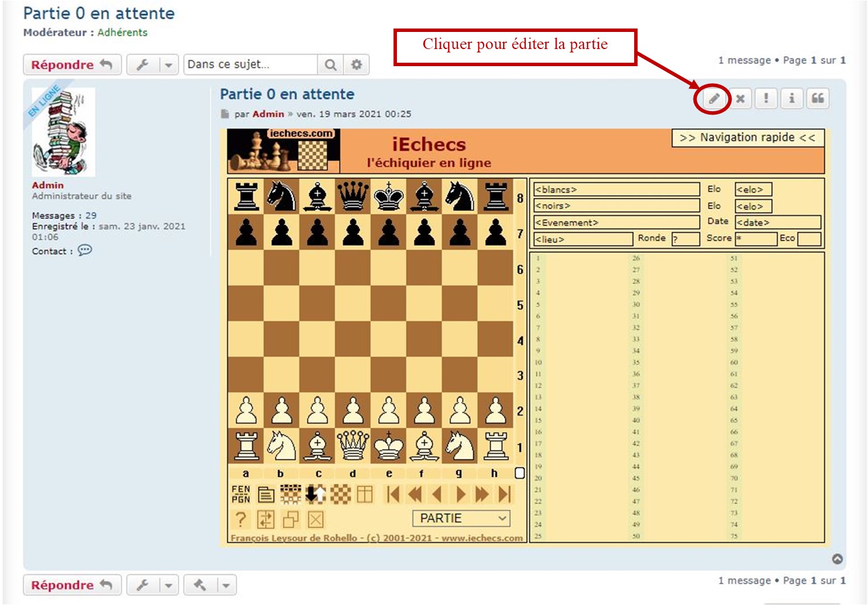Image resolution: width=868 pixels, height=605 pixels.
Task: Open advanced search with the gear icon
Action: point(356,64)
